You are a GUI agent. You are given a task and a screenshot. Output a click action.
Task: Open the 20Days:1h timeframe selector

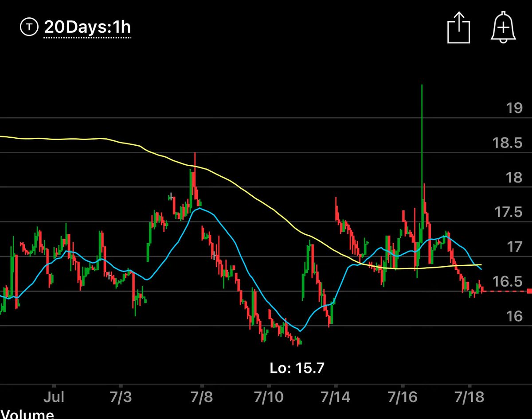tap(87, 28)
